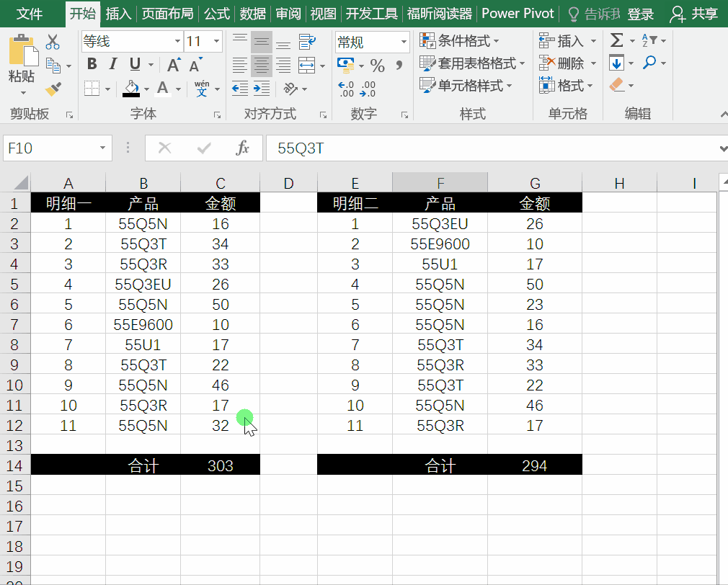
Task: Click the Merge and Center icon
Action: click(x=307, y=65)
